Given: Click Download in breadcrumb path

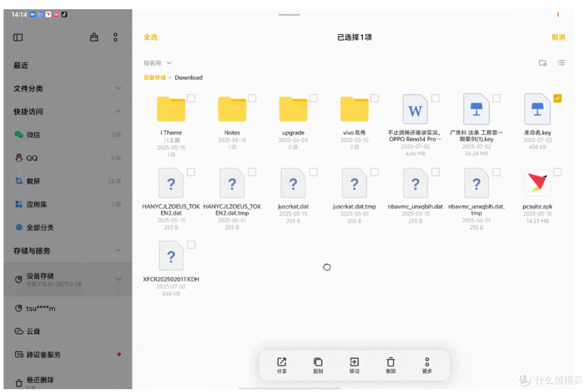Looking at the screenshot, I should [188, 78].
